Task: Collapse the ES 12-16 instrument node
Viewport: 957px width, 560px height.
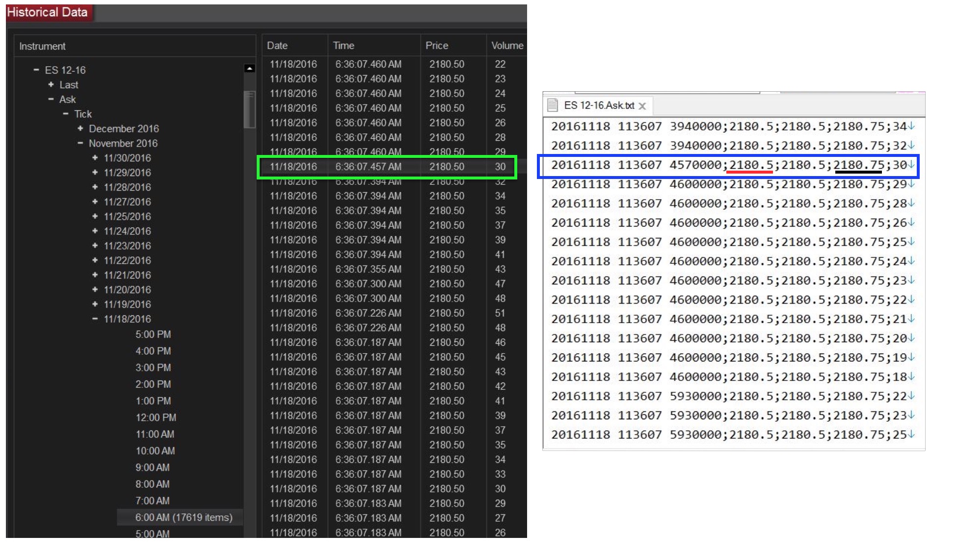Action: point(36,70)
